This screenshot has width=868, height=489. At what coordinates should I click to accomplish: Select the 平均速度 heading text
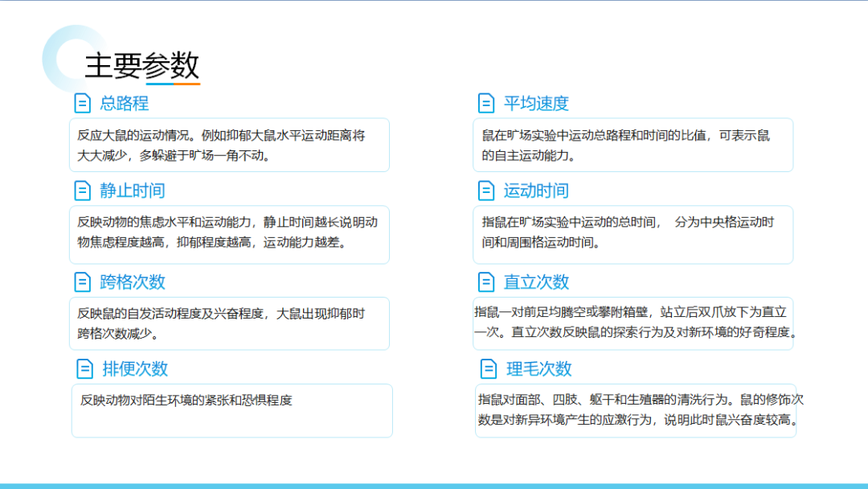[536, 103]
